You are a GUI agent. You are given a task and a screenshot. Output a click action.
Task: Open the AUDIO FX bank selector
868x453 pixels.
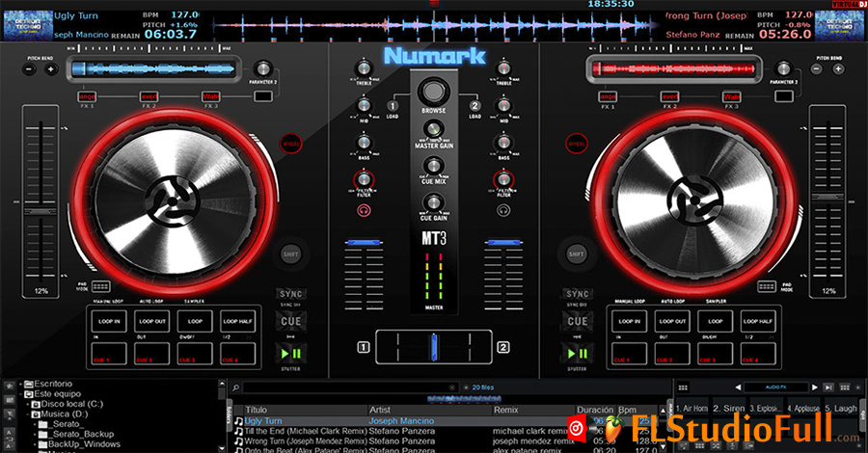(x=775, y=387)
